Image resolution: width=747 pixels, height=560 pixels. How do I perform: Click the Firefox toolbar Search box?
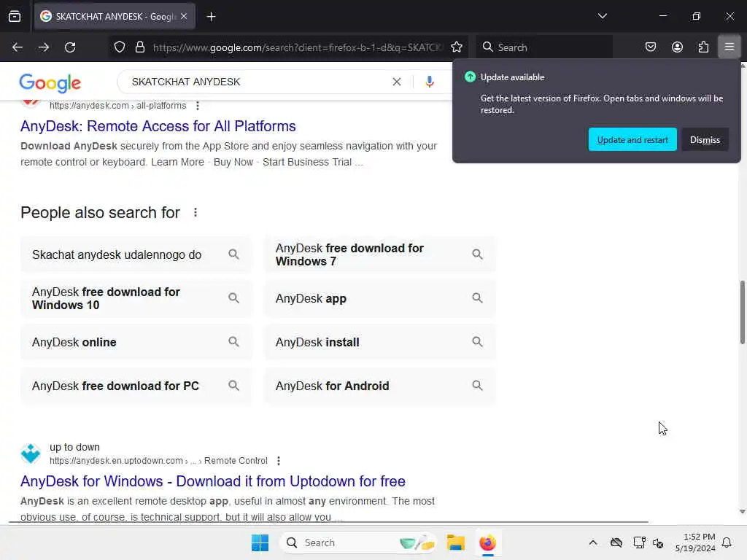coord(544,47)
